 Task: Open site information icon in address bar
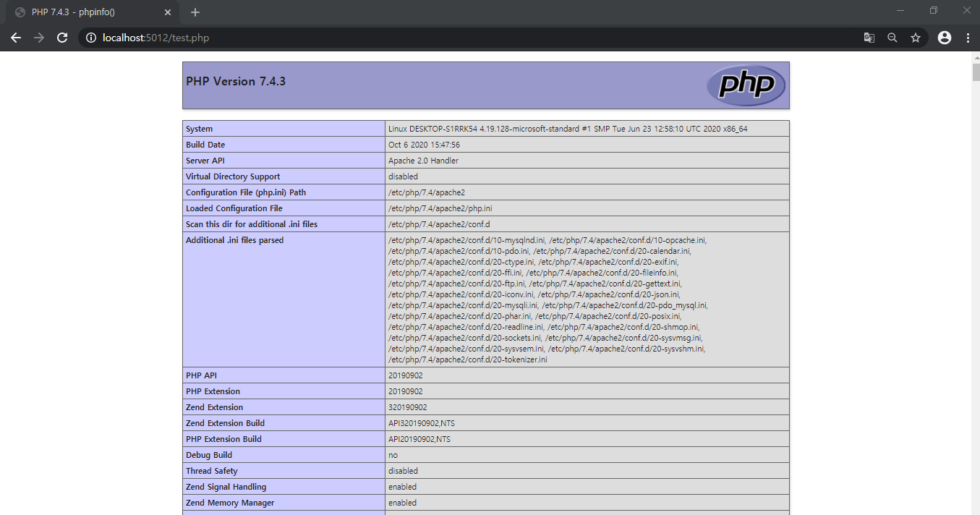click(91, 38)
